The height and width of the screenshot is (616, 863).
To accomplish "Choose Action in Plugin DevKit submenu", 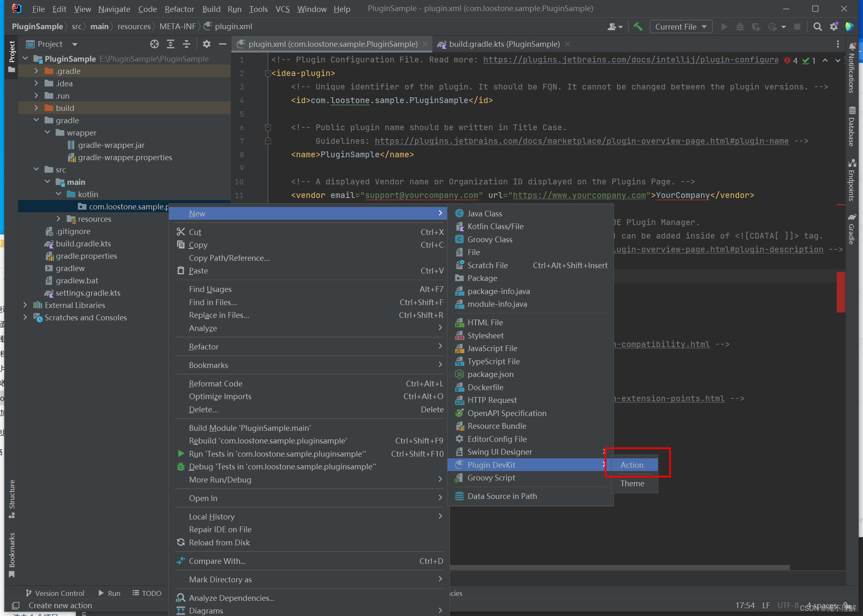I will 635,465.
